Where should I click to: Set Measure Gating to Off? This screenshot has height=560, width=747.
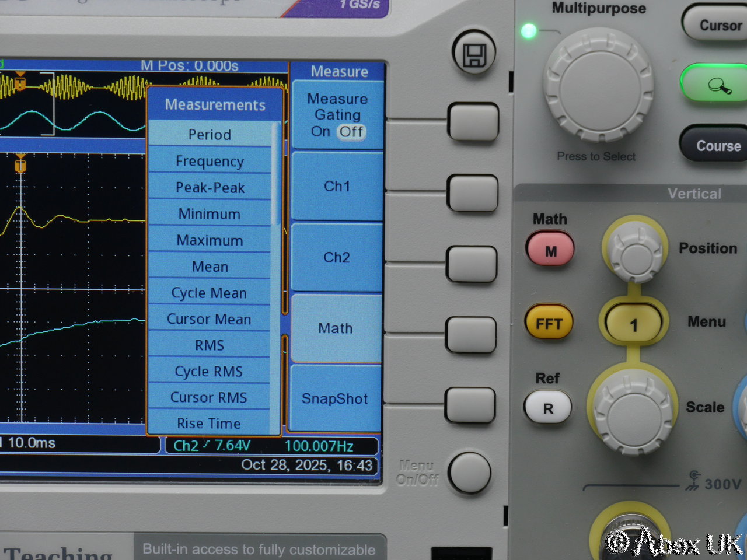tap(352, 132)
